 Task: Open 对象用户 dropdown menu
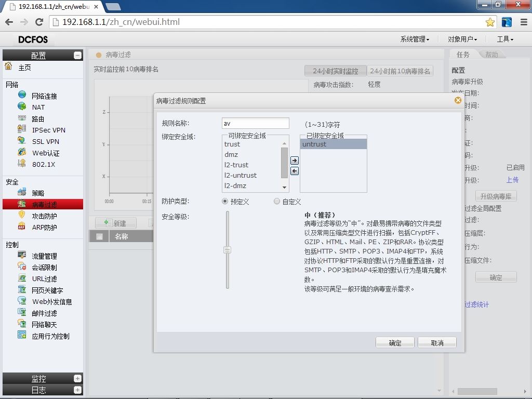point(462,39)
